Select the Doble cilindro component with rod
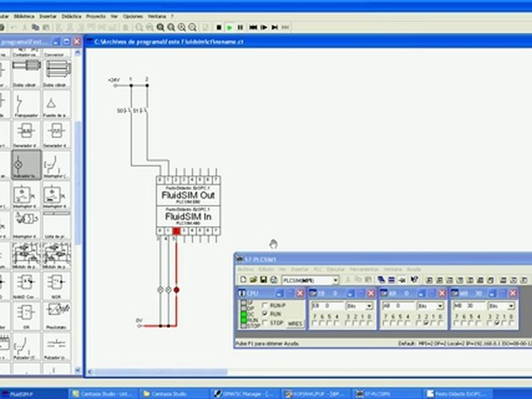This screenshot has height=399, width=532. [x=26, y=74]
